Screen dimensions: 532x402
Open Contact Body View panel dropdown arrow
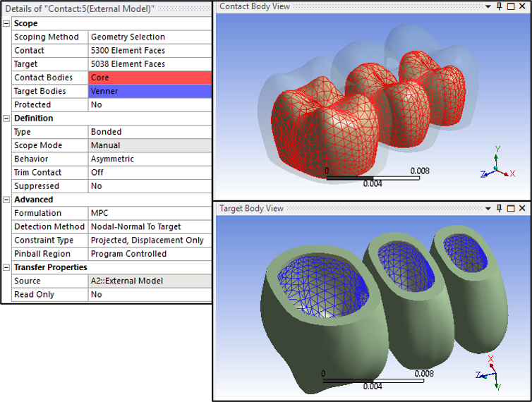[488, 6]
